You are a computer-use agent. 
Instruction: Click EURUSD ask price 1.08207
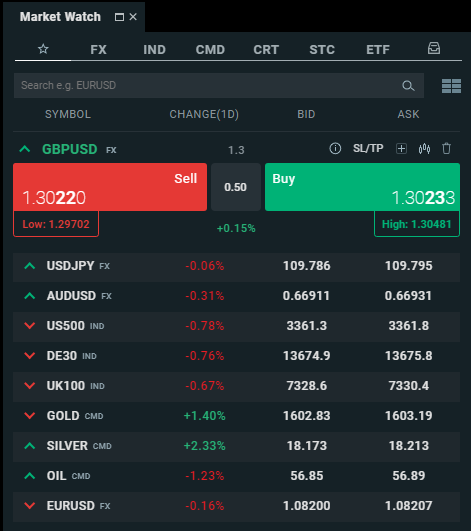(409, 506)
